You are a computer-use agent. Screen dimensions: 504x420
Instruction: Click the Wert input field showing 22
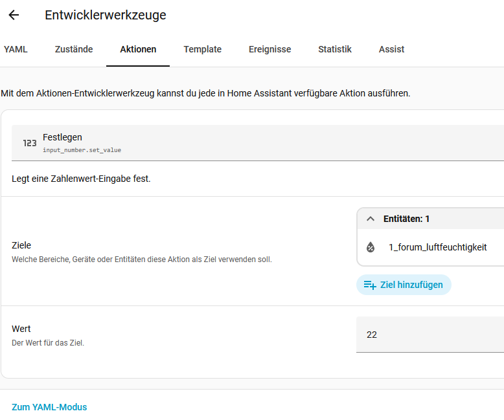click(430, 335)
